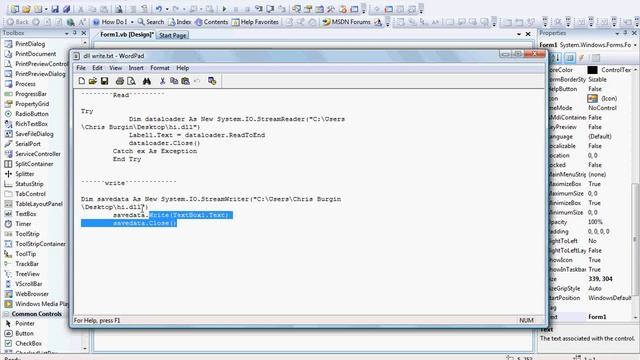Viewport: 640px width, 360px height.
Task: Click the Events lightning icon in Properties
Action: pyautogui.click(x=582, y=58)
